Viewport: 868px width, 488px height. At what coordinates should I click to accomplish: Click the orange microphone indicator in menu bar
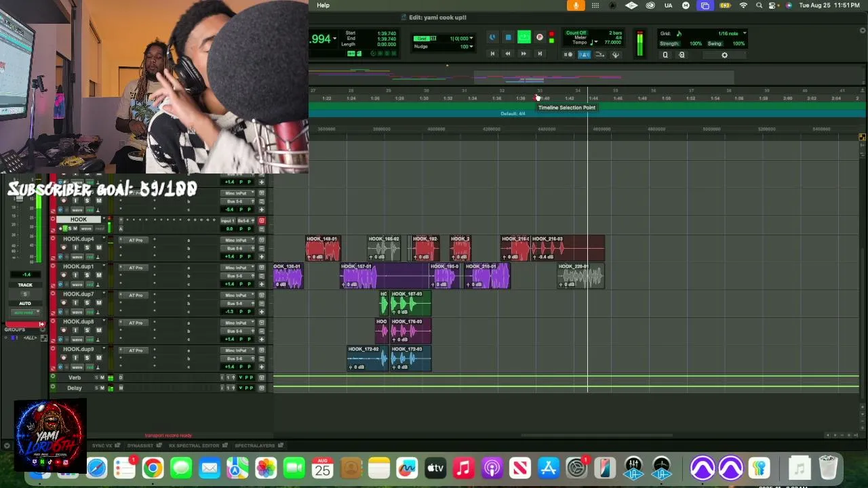[x=576, y=5]
